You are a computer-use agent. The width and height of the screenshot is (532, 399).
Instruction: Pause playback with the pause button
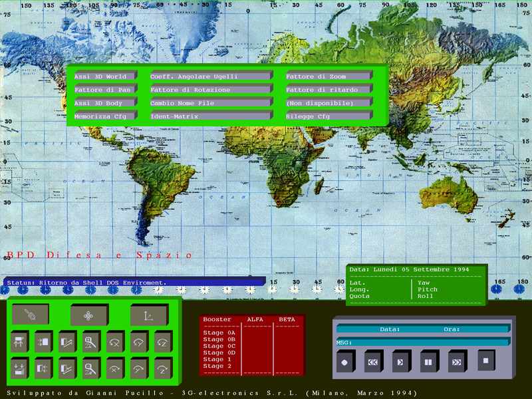[428, 362]
